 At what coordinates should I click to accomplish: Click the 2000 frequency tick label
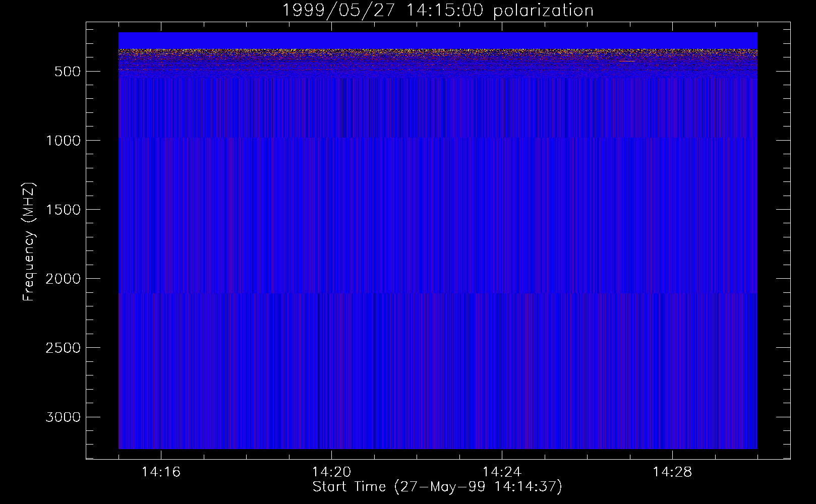[x=63, y=279]
